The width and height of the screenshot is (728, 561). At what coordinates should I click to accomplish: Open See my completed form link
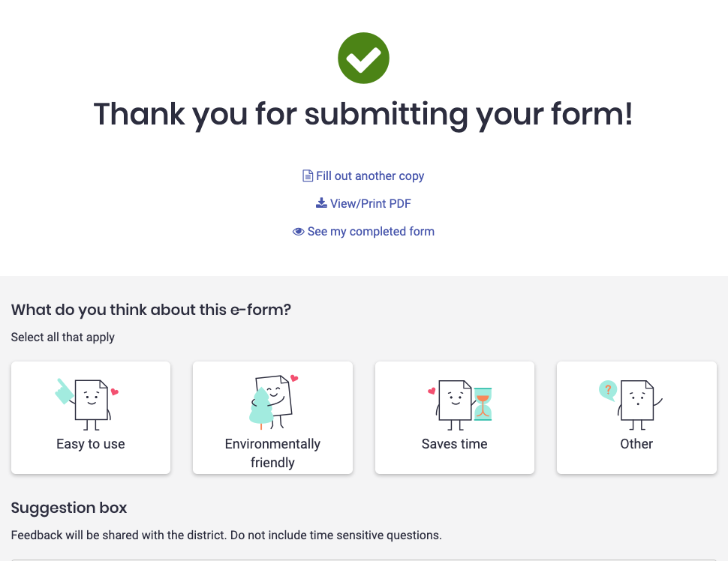(371, 232)
